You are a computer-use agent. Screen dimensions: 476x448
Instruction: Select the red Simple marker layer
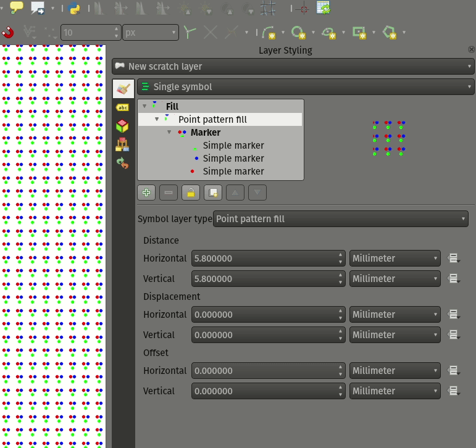pos(233,172)
